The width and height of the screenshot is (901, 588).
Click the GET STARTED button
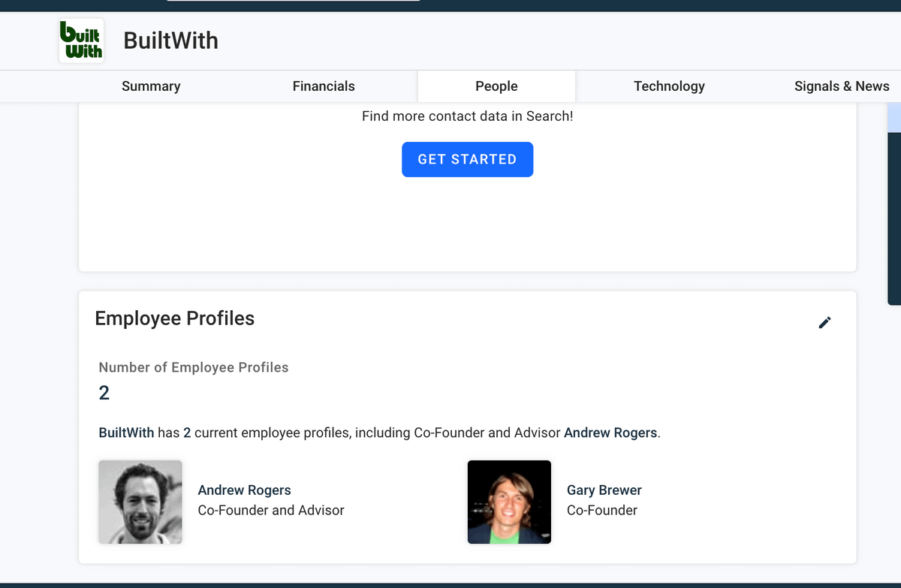[x=467, y=159]
